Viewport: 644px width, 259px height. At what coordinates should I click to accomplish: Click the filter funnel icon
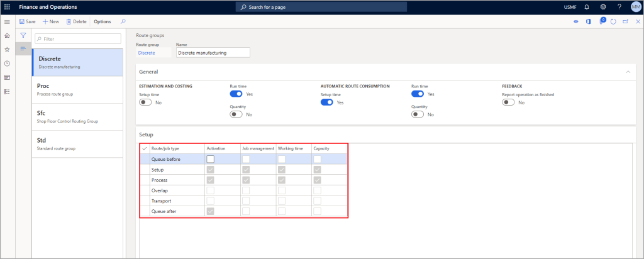(23, 36)
